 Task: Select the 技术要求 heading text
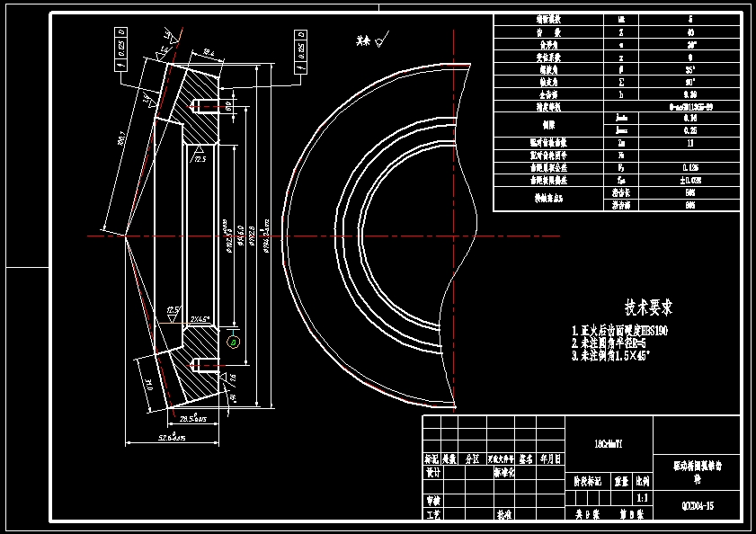648,307
